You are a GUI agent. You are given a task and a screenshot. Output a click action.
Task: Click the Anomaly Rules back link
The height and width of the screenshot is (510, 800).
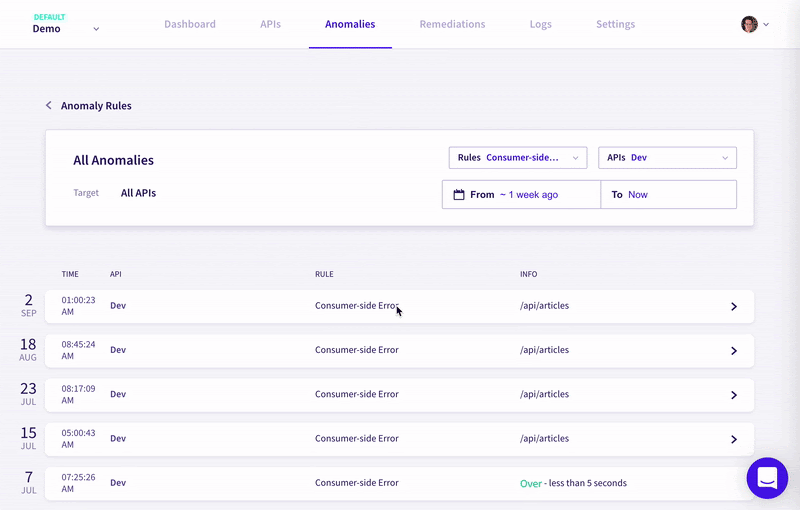(96, 106)
